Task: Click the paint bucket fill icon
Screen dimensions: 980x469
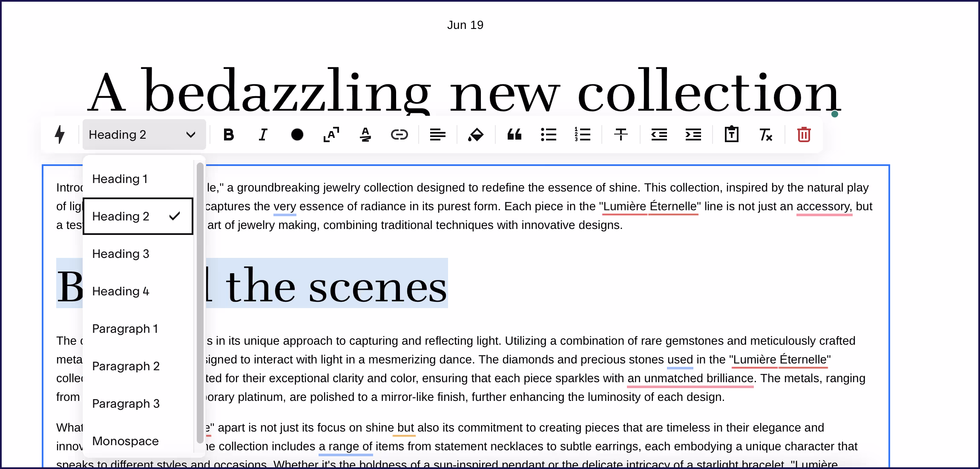Action: [476, 135]
